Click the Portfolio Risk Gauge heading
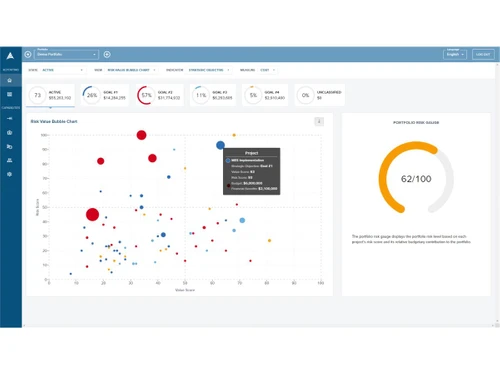Screen dimensions: 500x375 click(x=416, y=123)
